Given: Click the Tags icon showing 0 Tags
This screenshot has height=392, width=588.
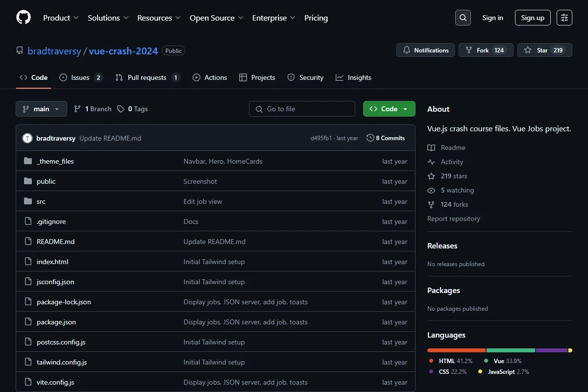Looking at the screenshot, I should [x=121, y=109].
